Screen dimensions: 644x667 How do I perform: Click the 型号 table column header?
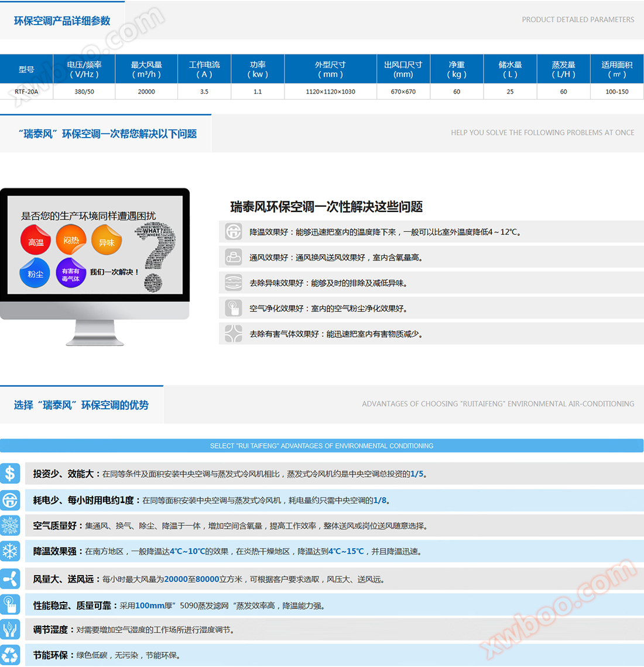point(26,69)
